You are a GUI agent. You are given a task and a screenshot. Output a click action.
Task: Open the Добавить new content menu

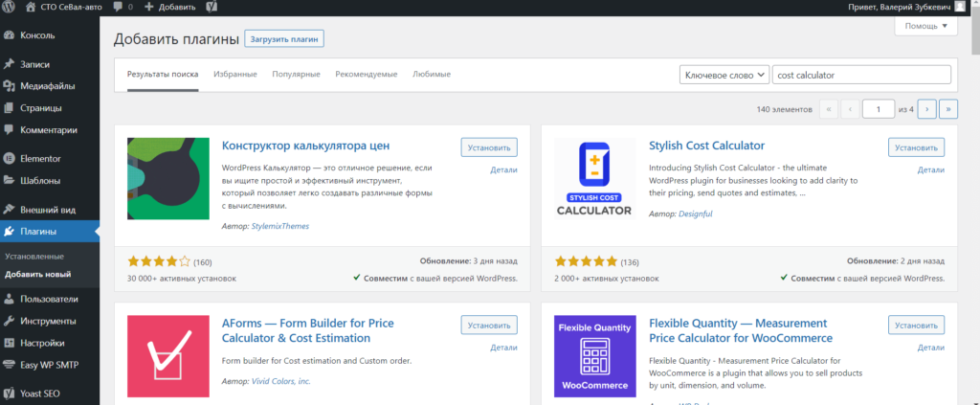tap(170, 7)
